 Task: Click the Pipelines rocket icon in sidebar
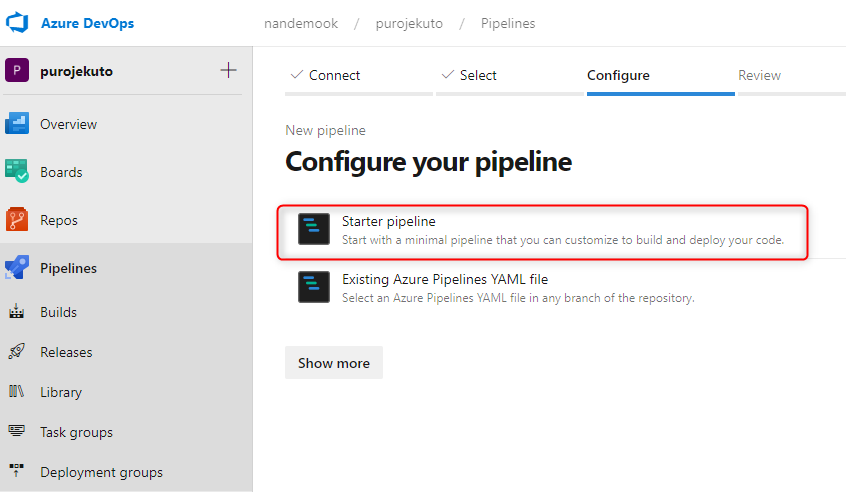point(17,267)
